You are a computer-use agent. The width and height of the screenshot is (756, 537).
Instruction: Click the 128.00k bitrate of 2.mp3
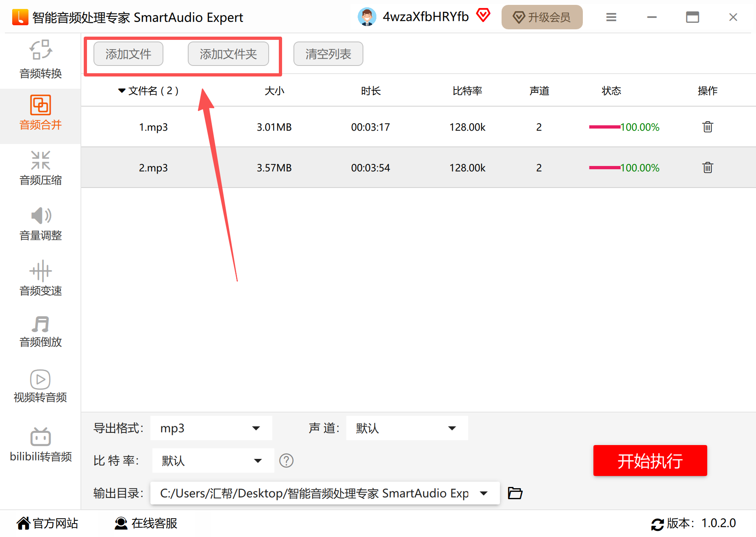tap(467, 168)
